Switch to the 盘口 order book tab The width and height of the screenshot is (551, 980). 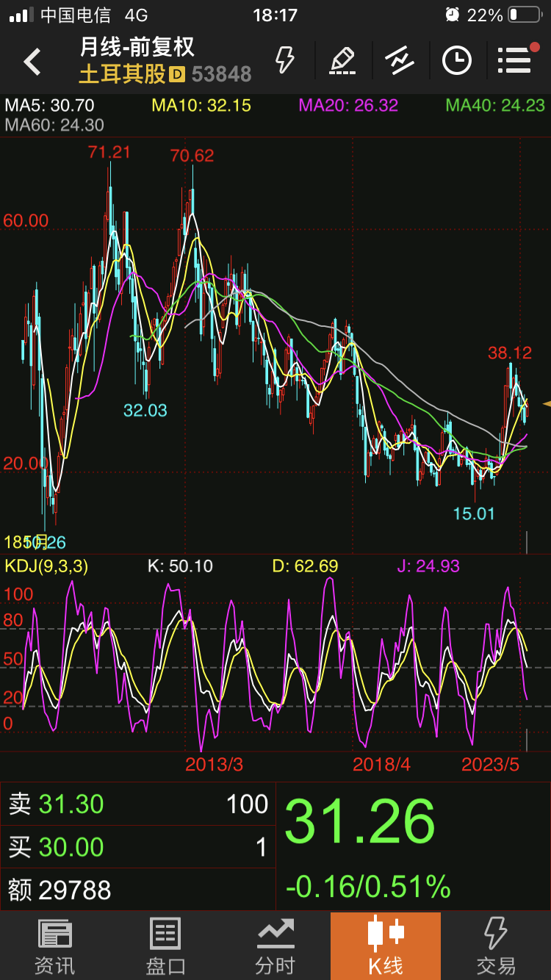click(165, 946)
